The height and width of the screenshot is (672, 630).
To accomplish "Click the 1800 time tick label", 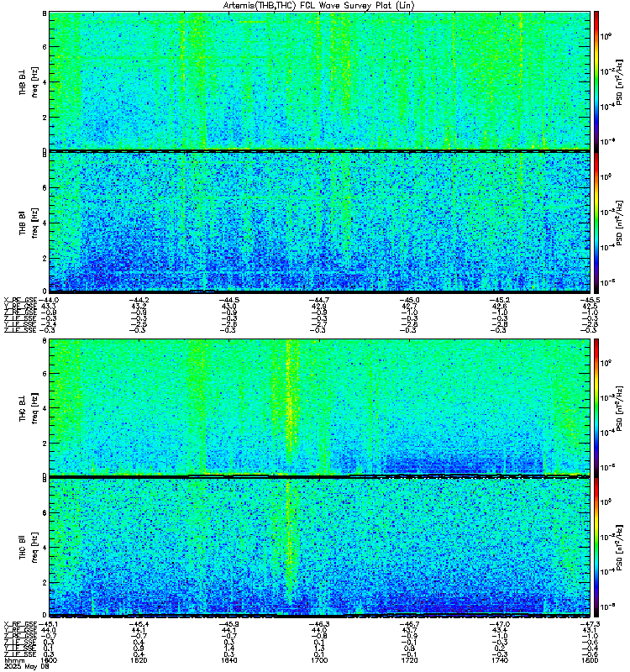I will click(590, 660).
